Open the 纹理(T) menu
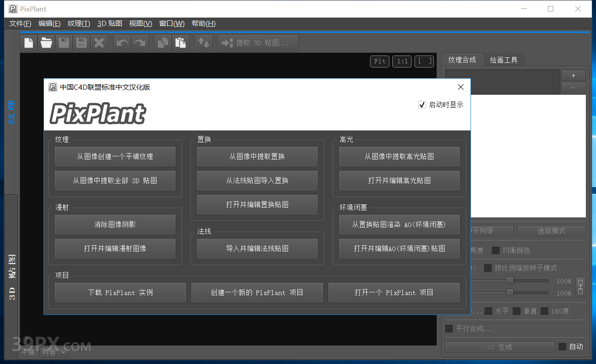 click(79, 24)
